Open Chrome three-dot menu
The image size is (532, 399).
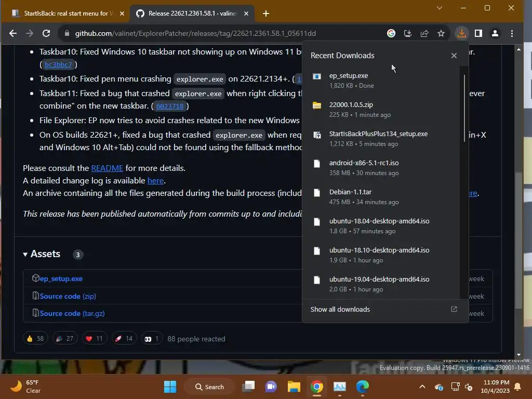[x=512, y=33]
